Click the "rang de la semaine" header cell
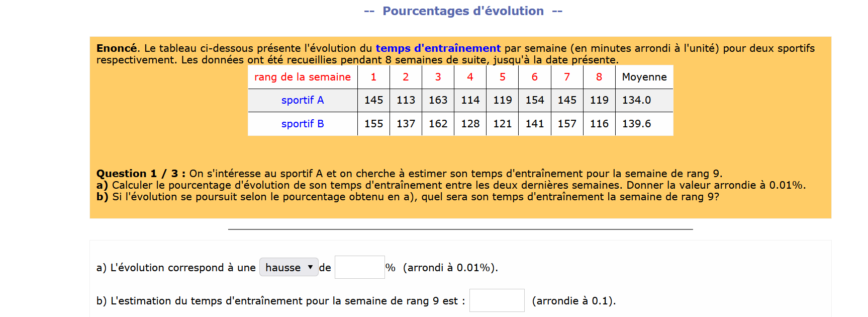The height and width of the screenshot is (317, 868). 303,77
